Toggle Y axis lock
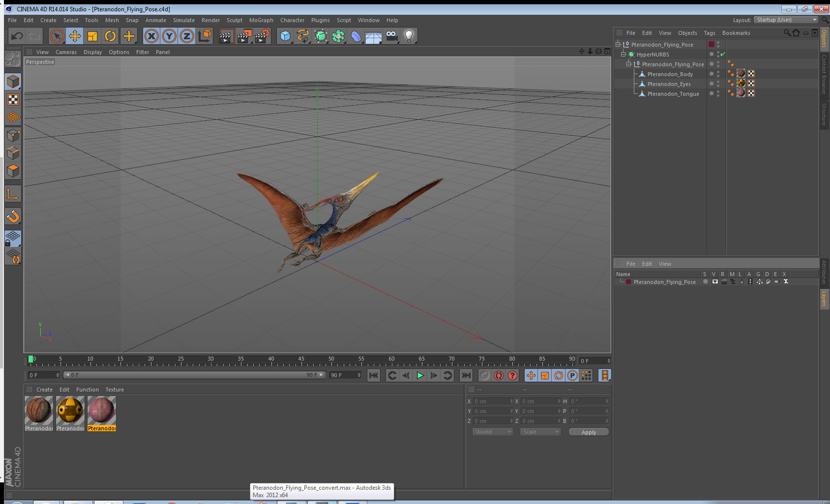The height and width of the screenshot is (504, 830). (169, 36)
